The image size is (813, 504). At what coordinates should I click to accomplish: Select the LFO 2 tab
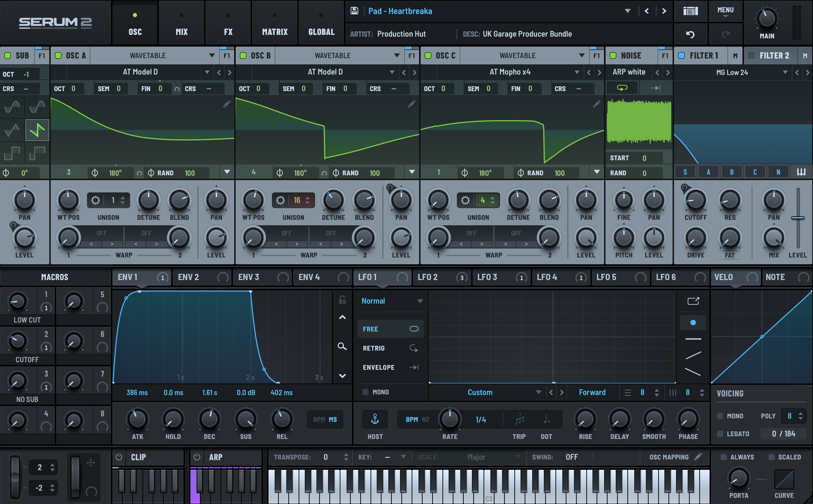tap(441, 277)
